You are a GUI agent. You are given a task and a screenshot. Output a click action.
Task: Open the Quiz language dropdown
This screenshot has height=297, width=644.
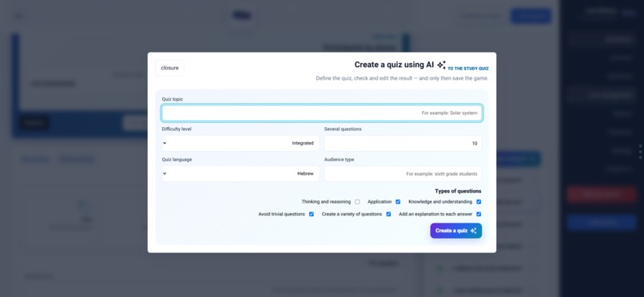click(x=241, y=173)
